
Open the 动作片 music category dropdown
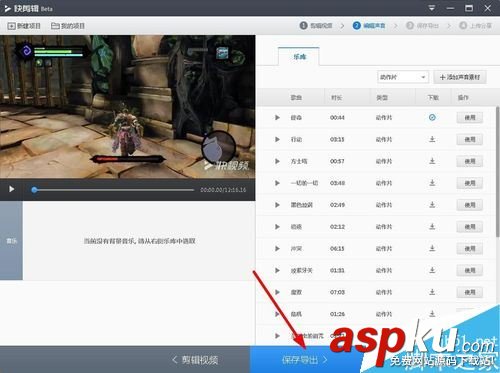pos(403,77)
